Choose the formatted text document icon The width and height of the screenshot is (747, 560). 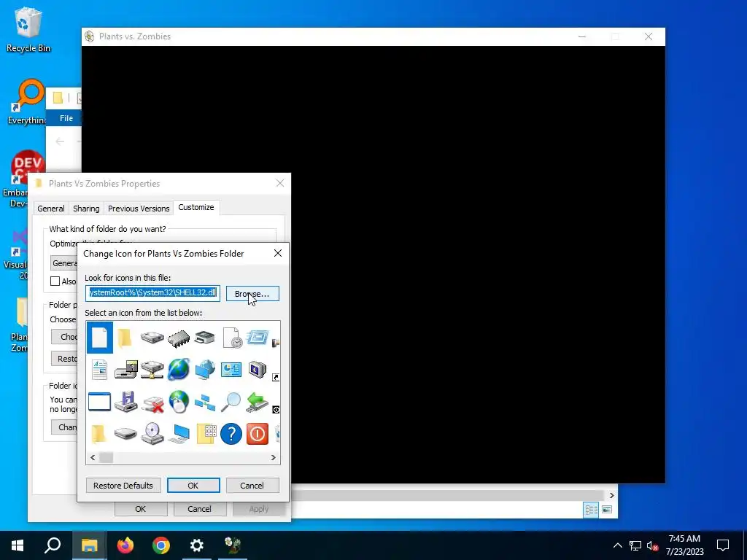[x=99, y=370]
